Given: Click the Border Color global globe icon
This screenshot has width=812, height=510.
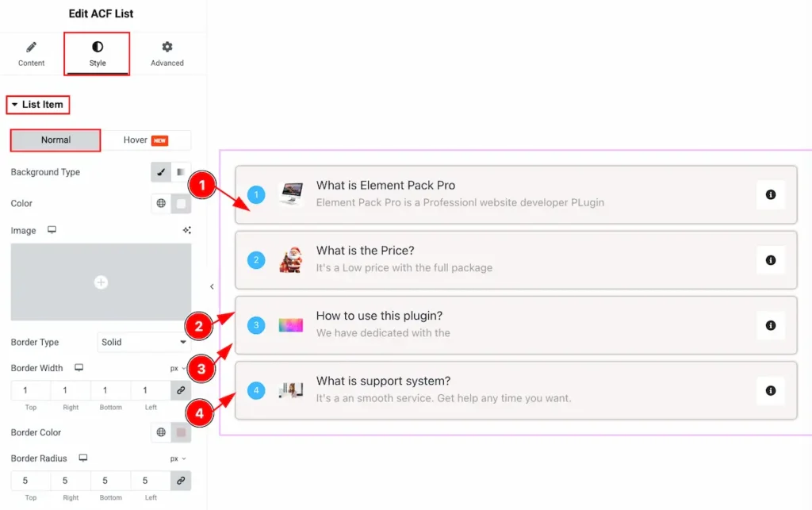Looking at the screenshot, I should click(161, 432).
